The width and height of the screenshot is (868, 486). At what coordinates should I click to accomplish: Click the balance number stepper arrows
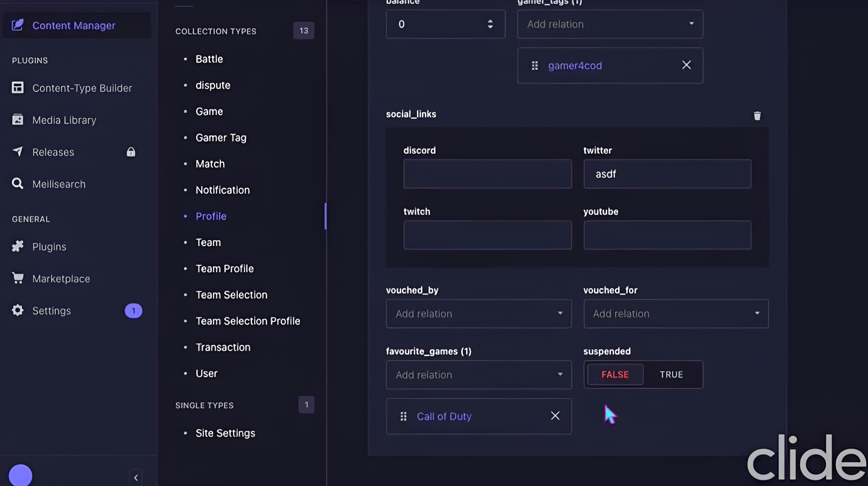(490, 24)
